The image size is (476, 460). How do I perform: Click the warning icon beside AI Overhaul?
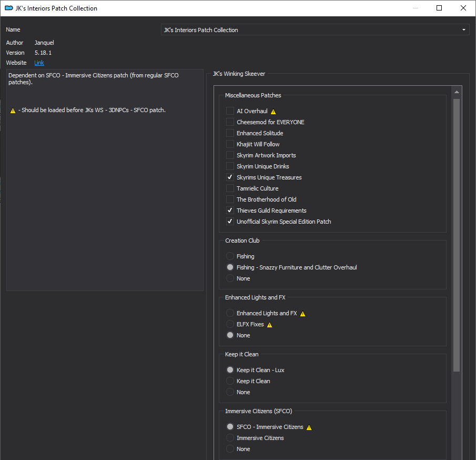tap(273, 112)
